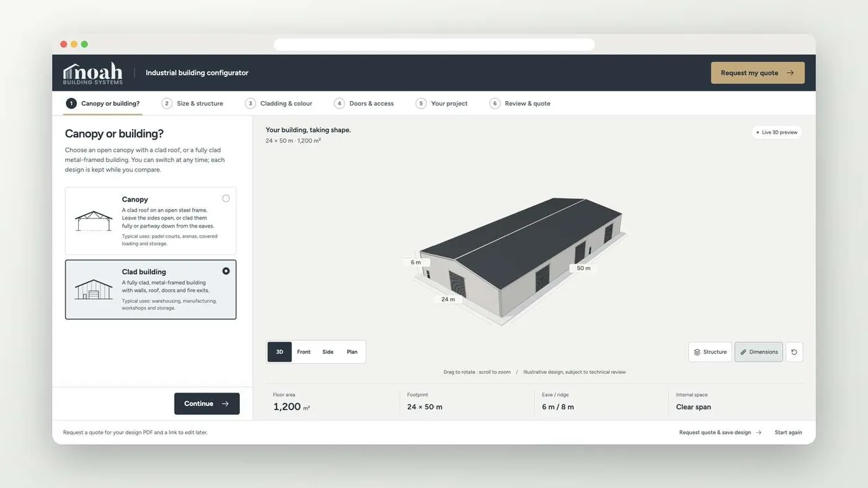The width and height of the screenshot is (868, 488).
Task: Click the Industrial building configurator title
Action: coord(197,73)
